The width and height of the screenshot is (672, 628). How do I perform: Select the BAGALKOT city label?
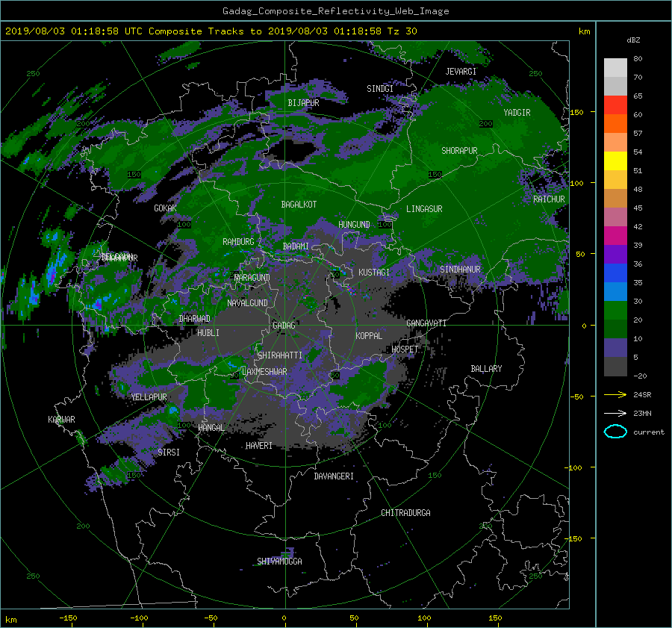pyautogui.click(x=299, y=205)
